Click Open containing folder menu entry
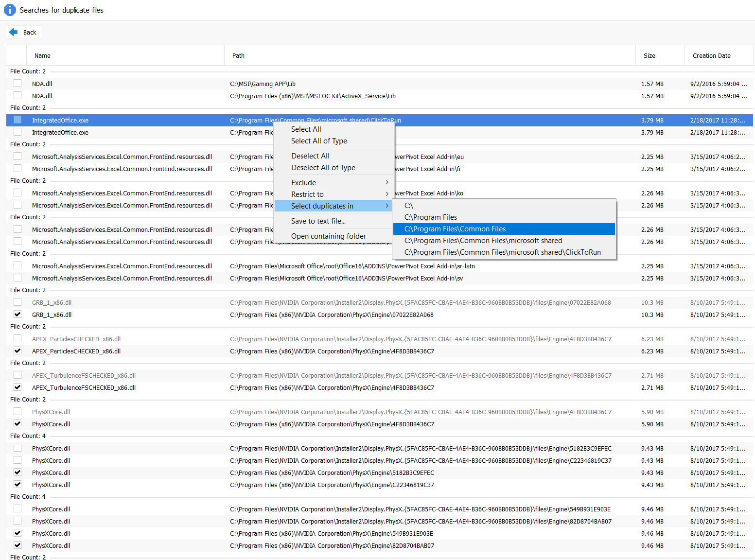The image size is (755, 560). click(329, 236)
